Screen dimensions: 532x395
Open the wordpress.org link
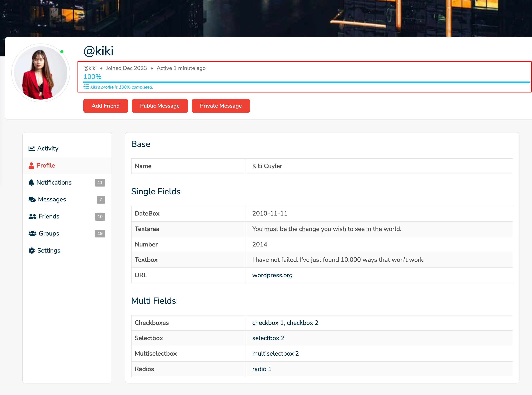(x=272, y=275)
